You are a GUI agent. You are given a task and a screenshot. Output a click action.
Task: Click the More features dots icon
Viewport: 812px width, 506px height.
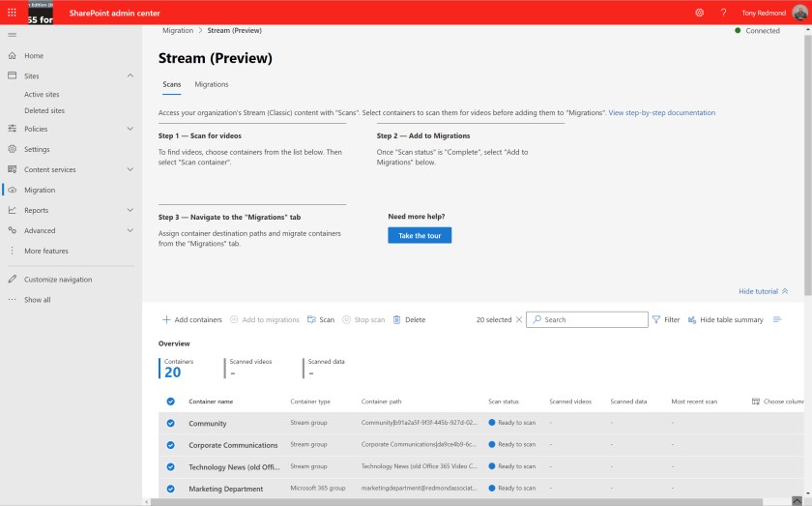click(x=13, y=251)
